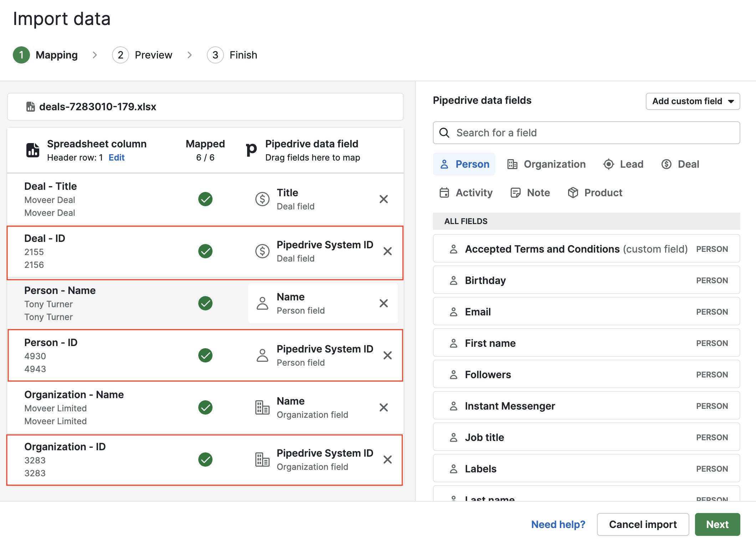Click the Pipedrive logo in column header

point(251,150)
